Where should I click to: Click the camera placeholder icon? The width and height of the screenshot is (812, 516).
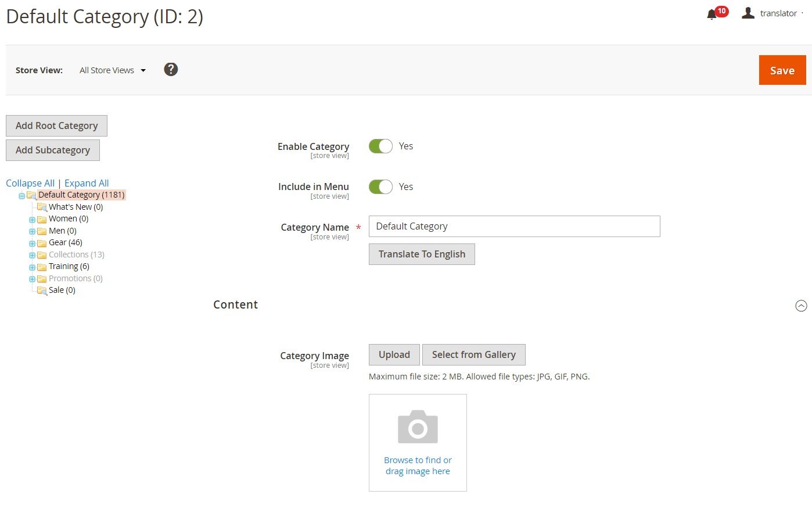(x=418, y=427)
